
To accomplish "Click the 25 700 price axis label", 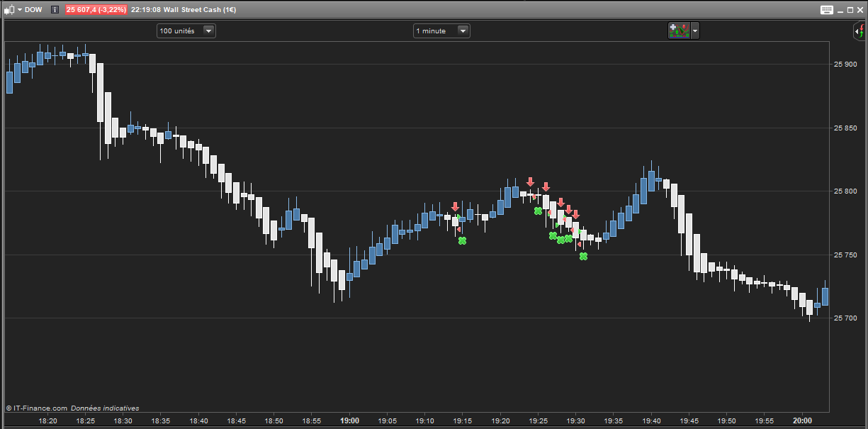I will 846,318.
